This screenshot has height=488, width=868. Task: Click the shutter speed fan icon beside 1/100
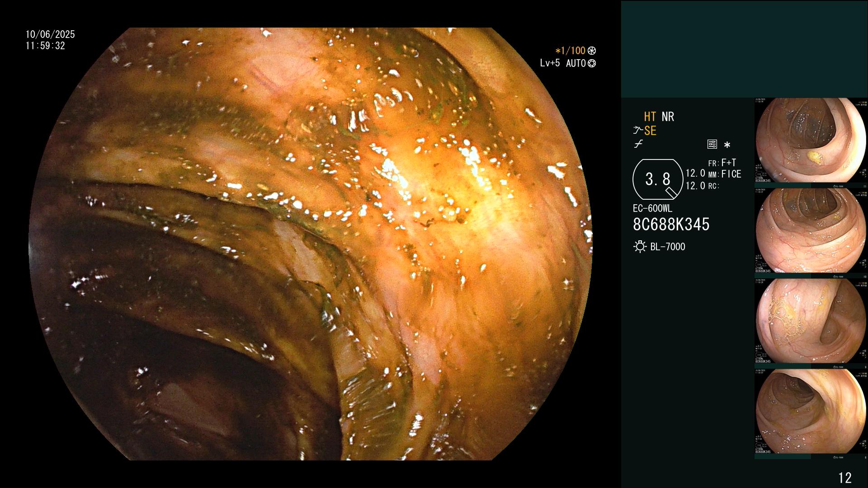(592, 51)
